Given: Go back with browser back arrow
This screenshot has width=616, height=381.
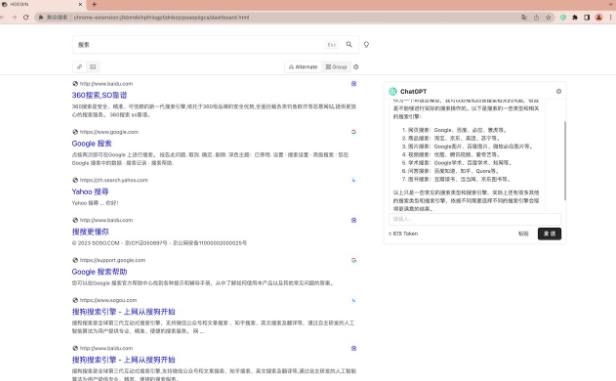Looking at the screenshot, I should pos(3,17).
